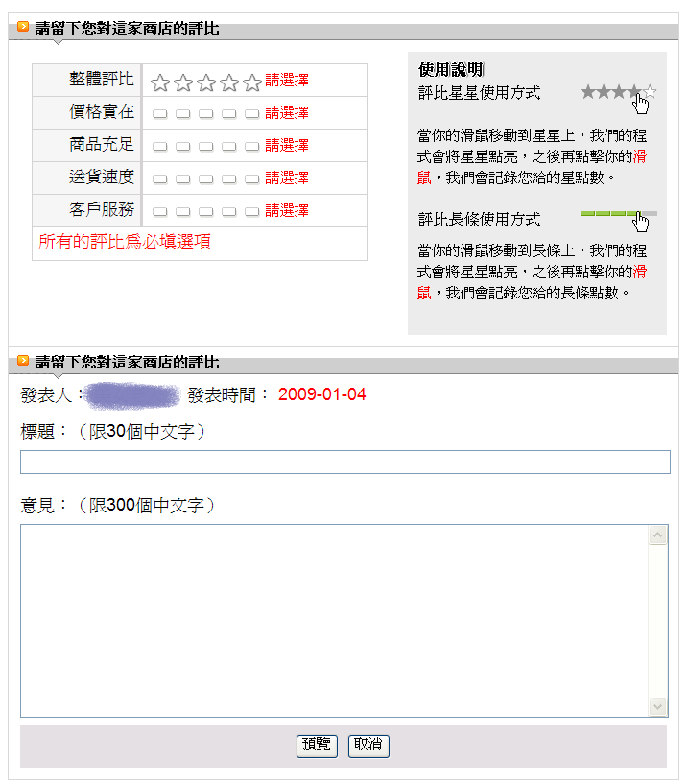
Task: Select first star in 整體評比 rating
Action: tap(160, 83)
